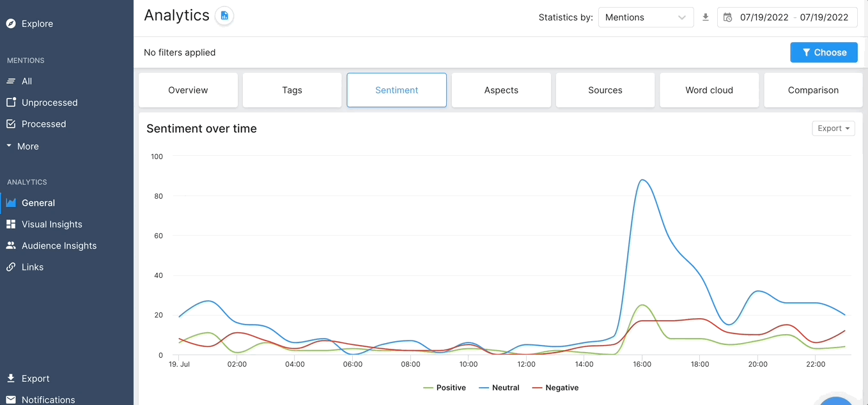Click the download icon next to Mentions dropdown

coord(706,17)
